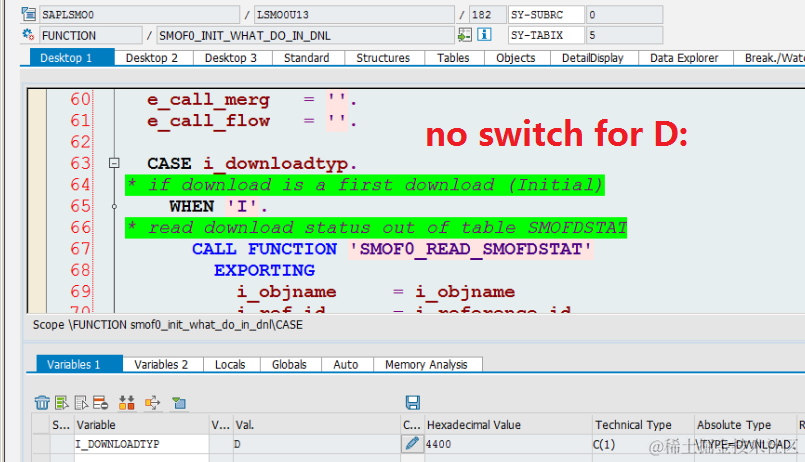This screenshot has height=462, width=805.
Task: Click the LSMO0U13 include field
Action: (354, 14)
